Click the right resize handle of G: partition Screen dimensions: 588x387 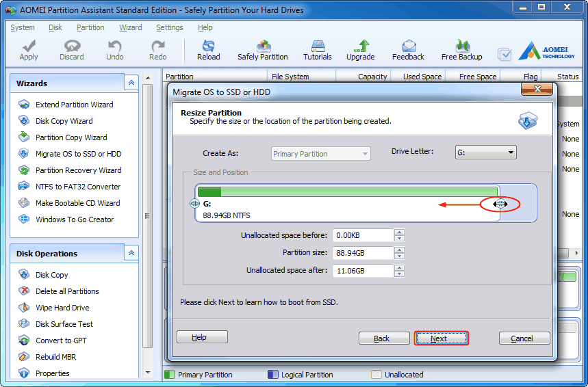point(500,204)
